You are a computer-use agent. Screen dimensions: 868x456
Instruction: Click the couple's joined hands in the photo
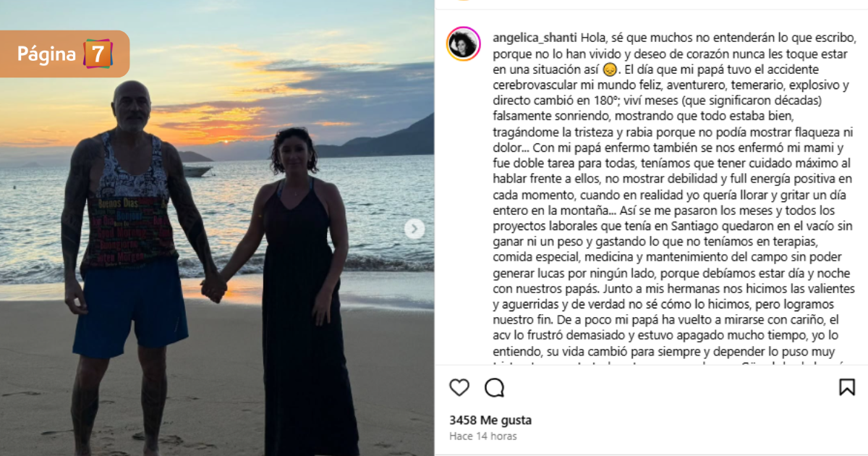click(213, 288)
